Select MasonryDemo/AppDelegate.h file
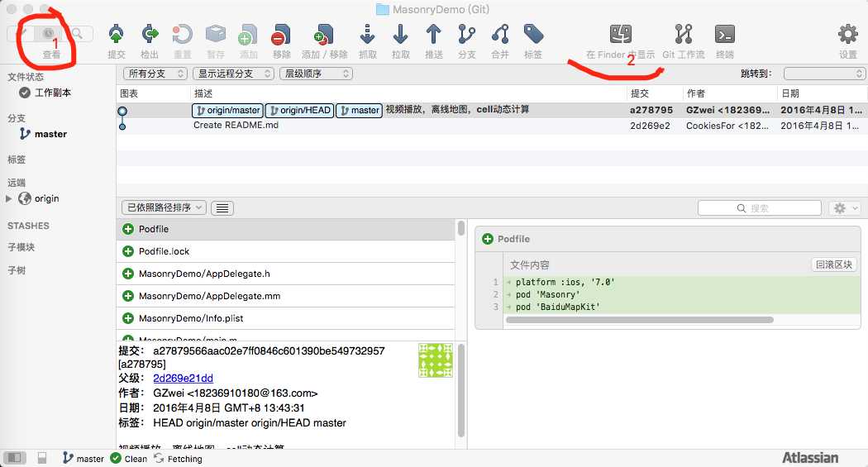The height and width of the screenshot is (467, 868). tap(286, 274)
